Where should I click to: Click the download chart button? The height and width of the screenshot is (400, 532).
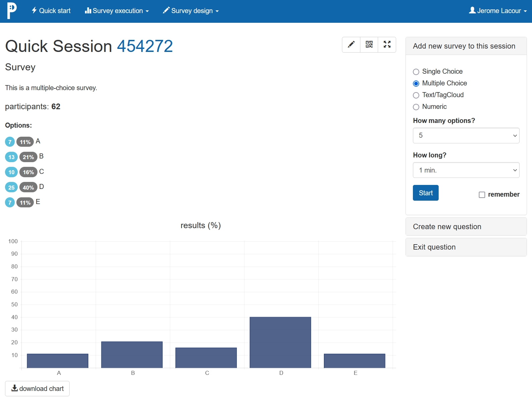37,389
